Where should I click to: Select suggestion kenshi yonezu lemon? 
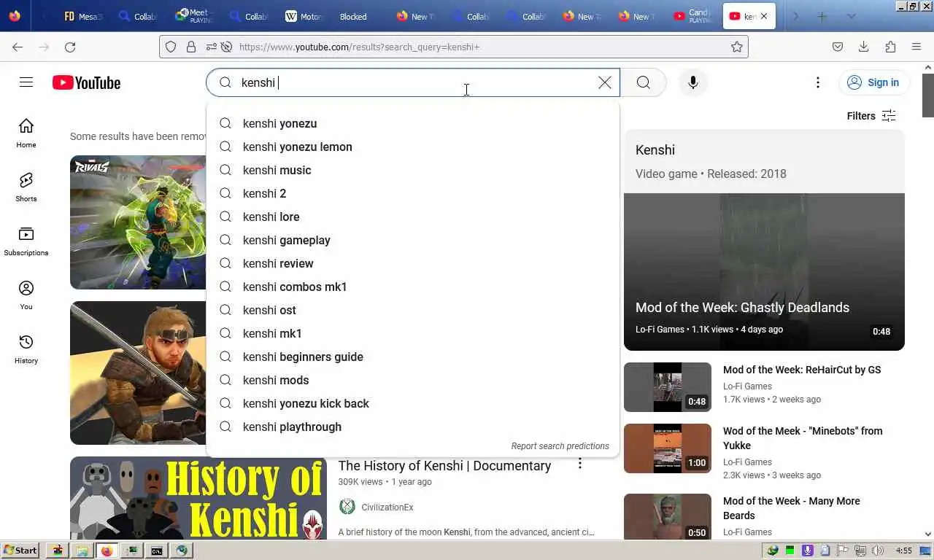click(x=413, y=147)
